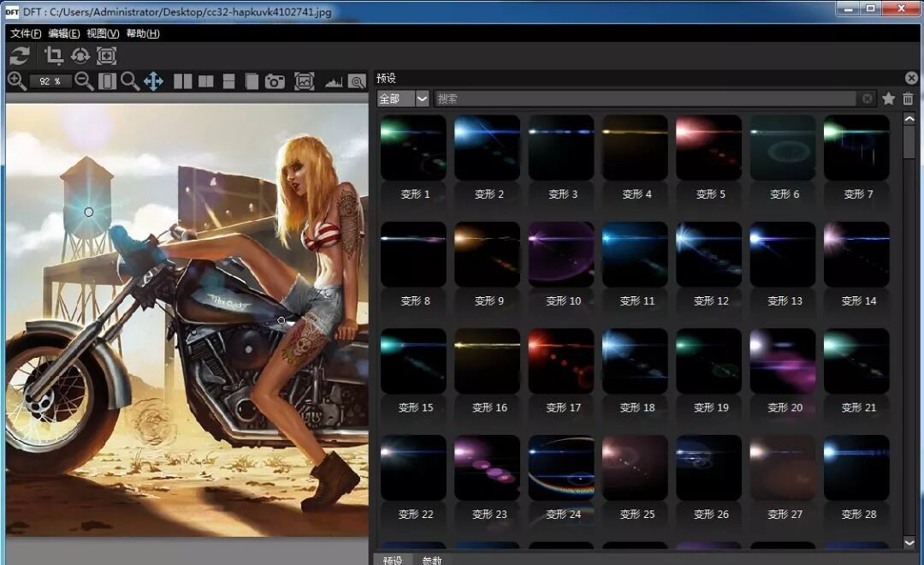This screenshot has width=924, height=565.
Task: Select the Pan tool with blue arrows
Action: point(153,81)
